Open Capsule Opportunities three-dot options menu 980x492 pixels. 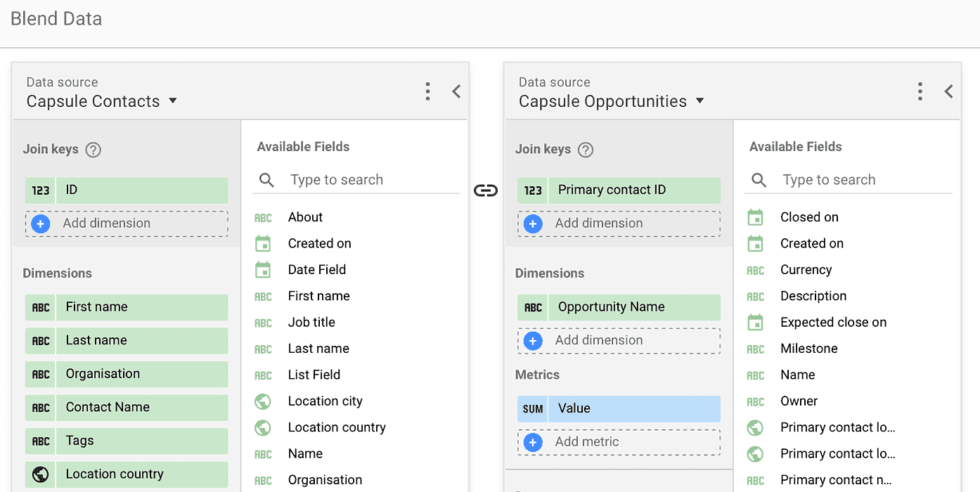920,91
